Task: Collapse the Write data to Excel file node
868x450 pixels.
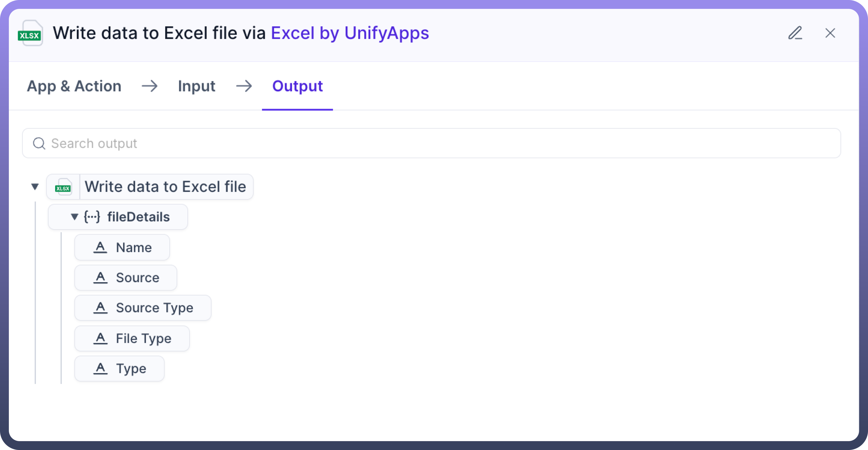Action: pyautogui.click(x=35, y=187)
